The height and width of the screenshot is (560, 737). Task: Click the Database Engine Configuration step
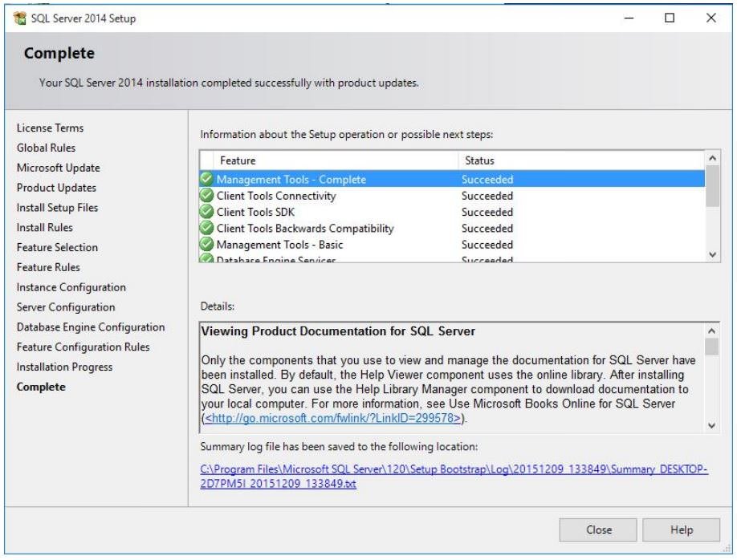click(91, 327)
